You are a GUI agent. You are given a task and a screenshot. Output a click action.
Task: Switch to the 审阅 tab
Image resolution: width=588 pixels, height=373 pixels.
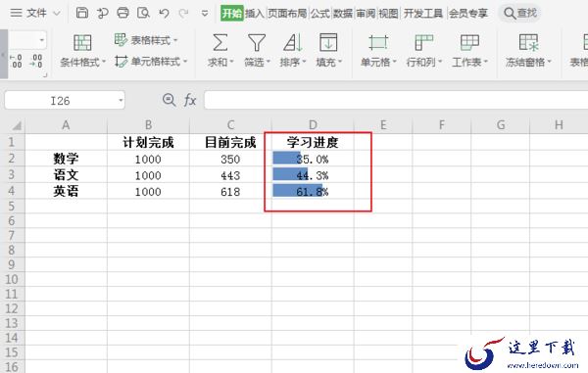click(366, 14)
